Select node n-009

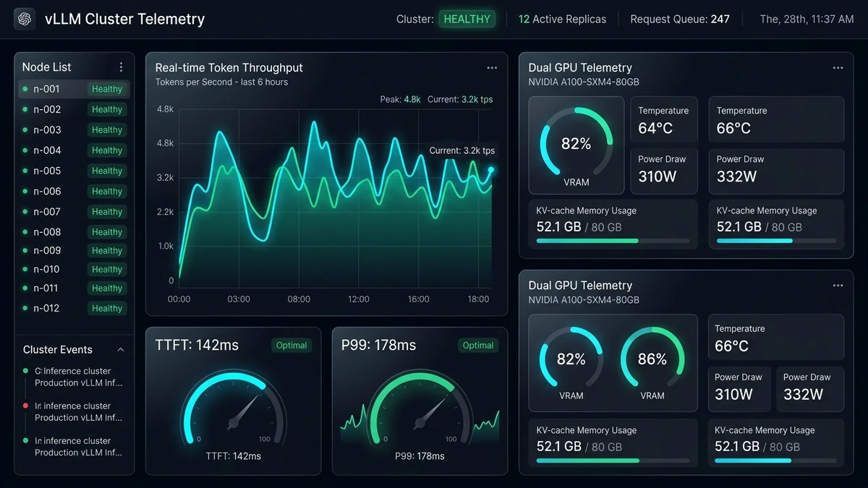[x=75, y=251]
